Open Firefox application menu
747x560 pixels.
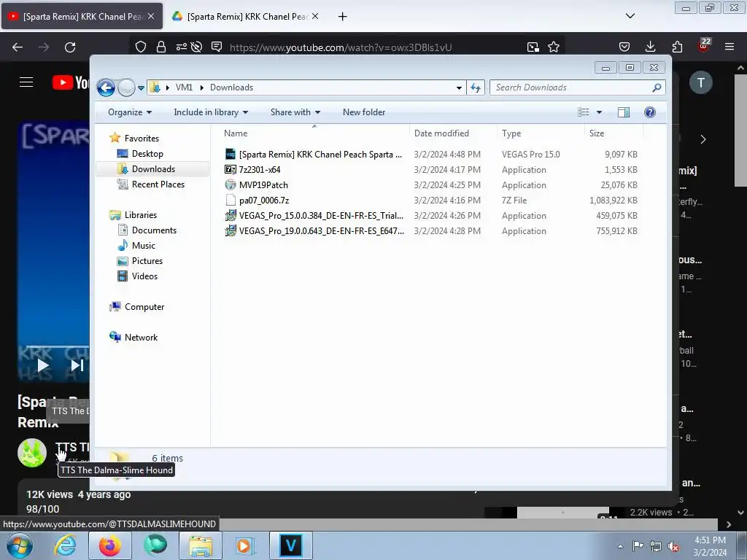[729, 47]
